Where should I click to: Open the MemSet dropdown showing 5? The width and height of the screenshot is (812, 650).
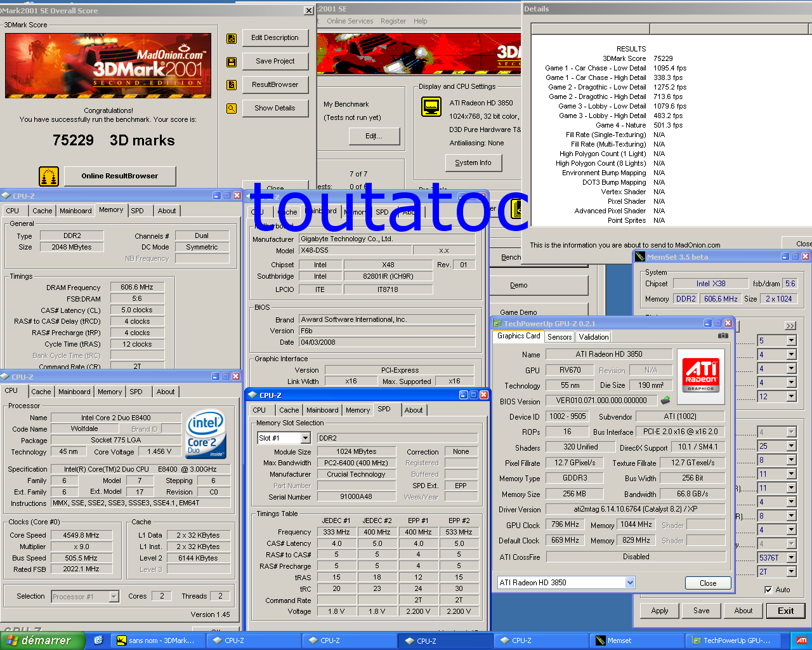coord(791,341)
